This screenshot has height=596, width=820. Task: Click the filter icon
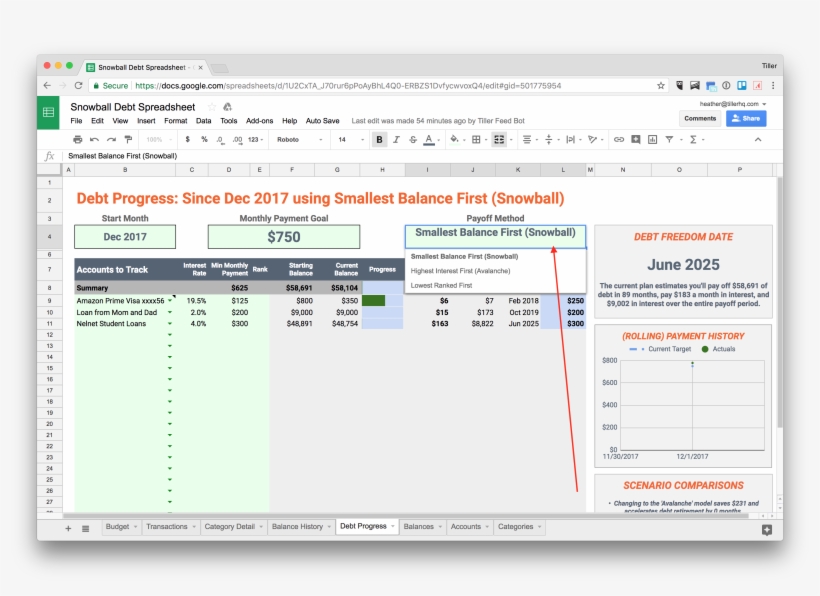tap(669, 140)
